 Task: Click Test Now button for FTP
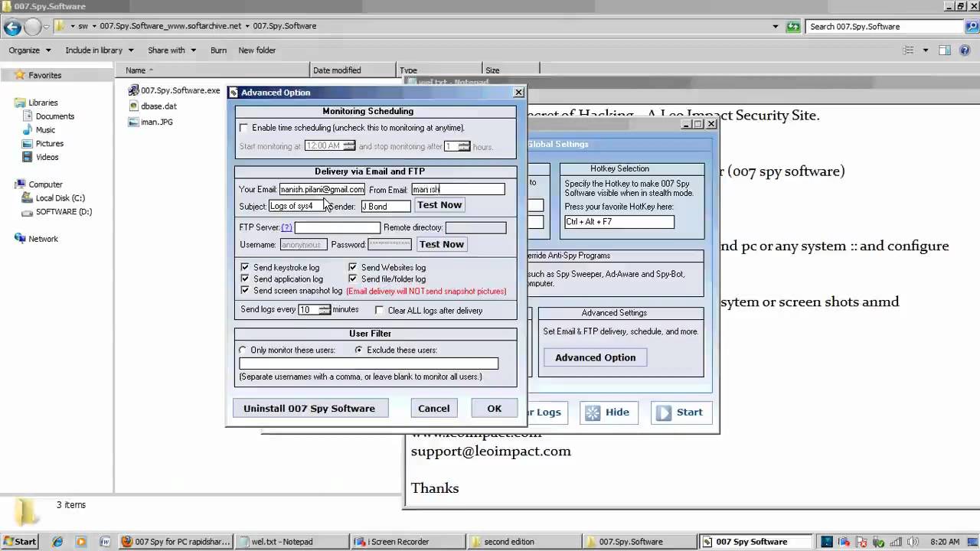click(442, 244)
